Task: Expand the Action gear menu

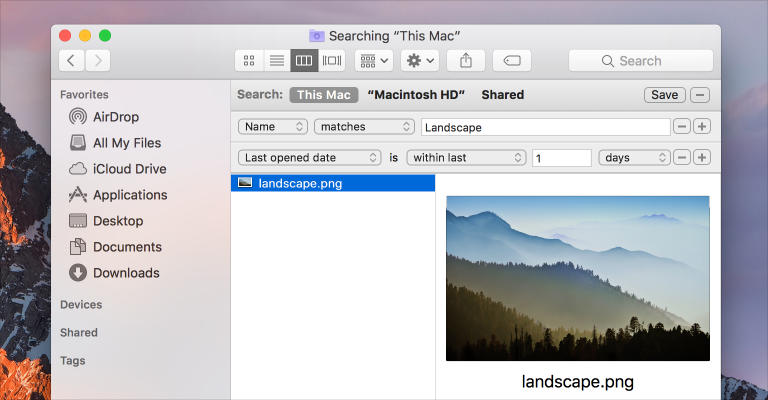Action: point(420,61)
